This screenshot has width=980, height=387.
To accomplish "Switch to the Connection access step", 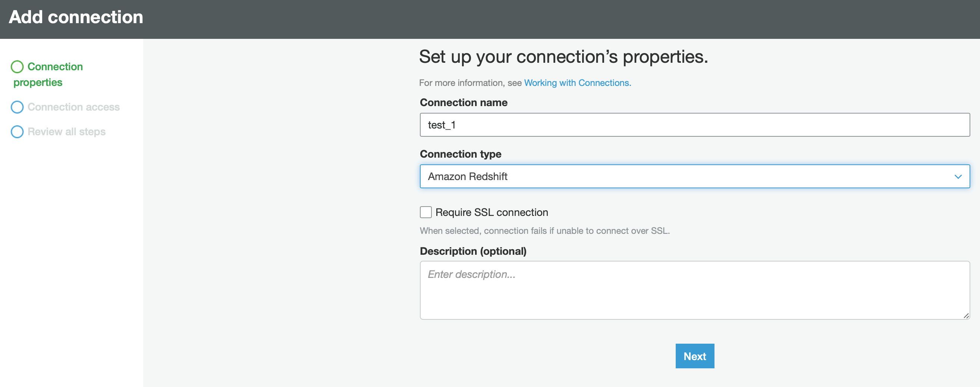I will [73, 107].
